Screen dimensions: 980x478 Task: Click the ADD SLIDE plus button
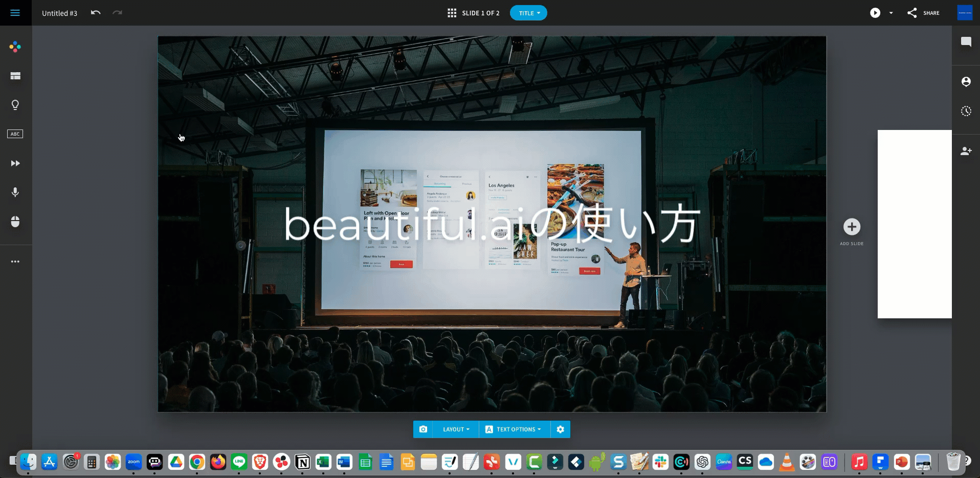coord(852,227)
